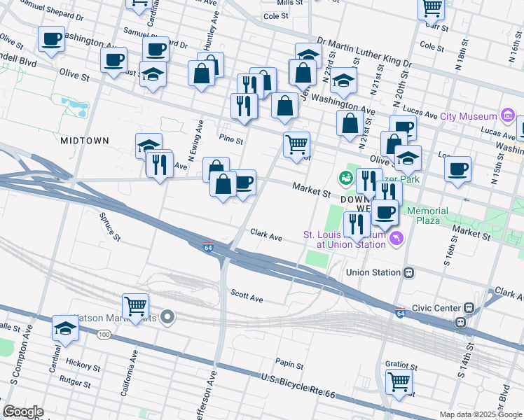Click the Dr Martin Luther King Dr label
Viewport: 524px width, 420px height.
(364, 52)
